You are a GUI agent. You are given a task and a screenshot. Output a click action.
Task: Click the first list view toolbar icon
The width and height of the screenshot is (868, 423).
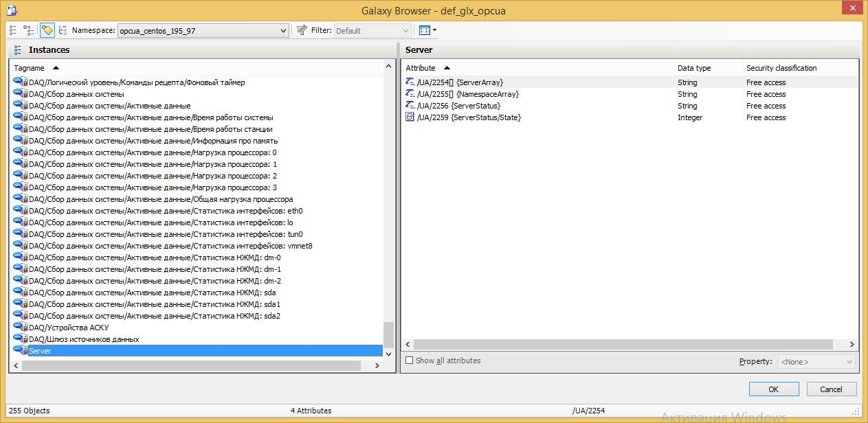coord(13,30)
